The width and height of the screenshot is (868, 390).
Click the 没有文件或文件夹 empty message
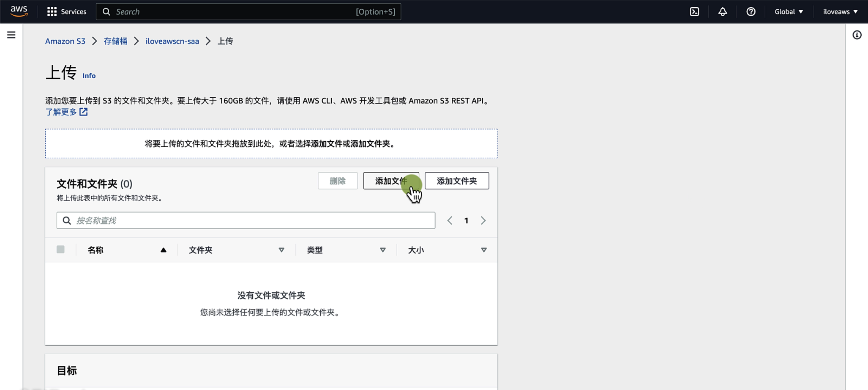tap(271, 295)
